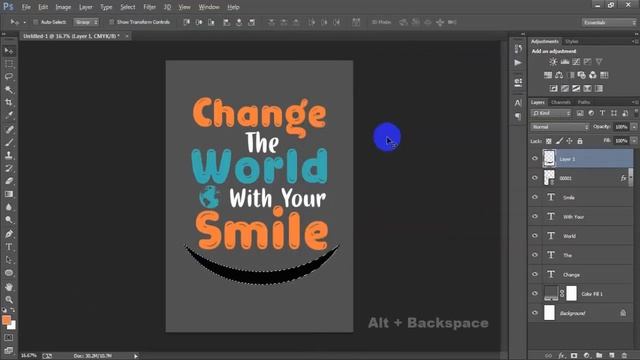This screenshot has width=640, height=360.
Task: Select the Clone Stamp tool
Action: coord(9,155)
